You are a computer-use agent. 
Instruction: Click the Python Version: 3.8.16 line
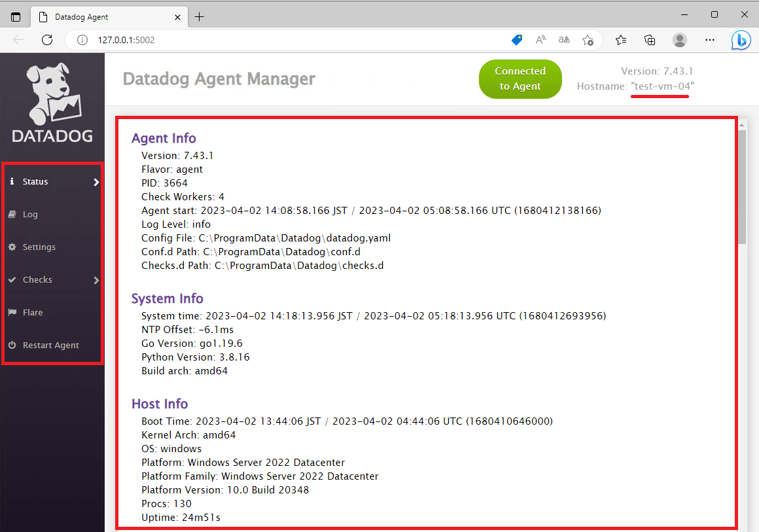(x=196, y=357)
